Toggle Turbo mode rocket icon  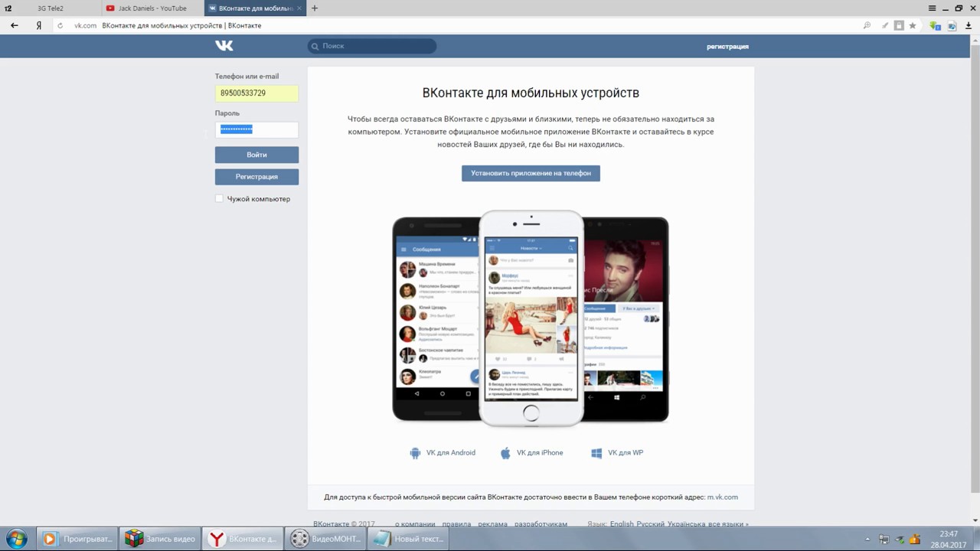[x=885, y=25]
